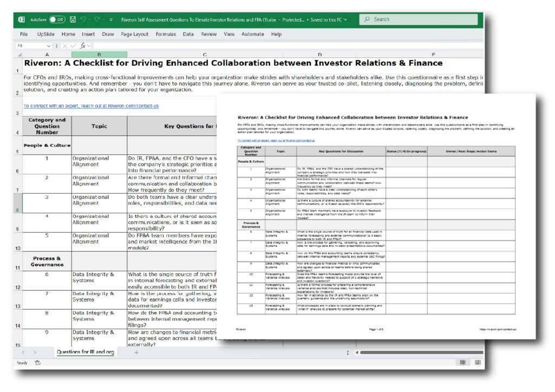Click the Cancel X icon in formula bar

coord(65,45)
